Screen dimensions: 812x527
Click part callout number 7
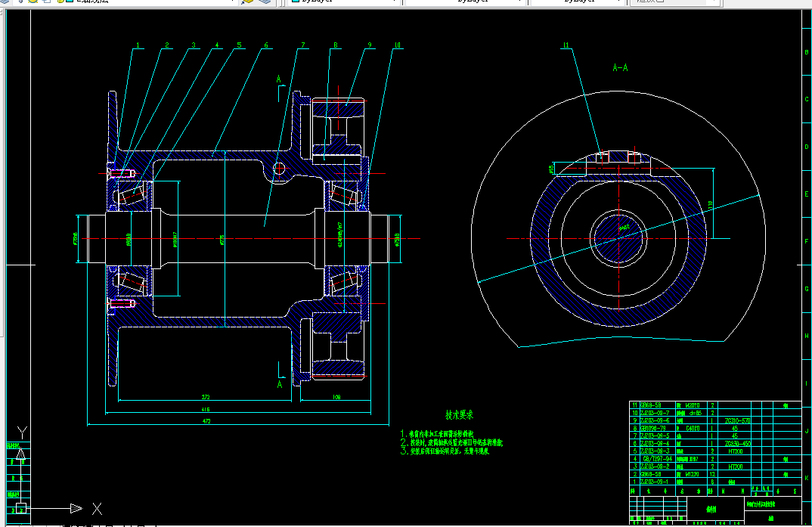[x=303, y=45]
